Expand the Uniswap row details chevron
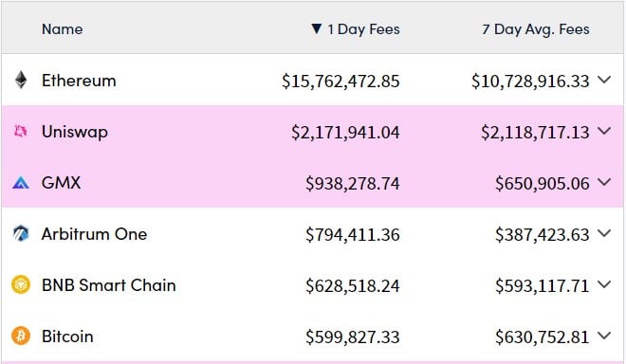The width and height of the screenshot is (626, 364). pos(604,131)
